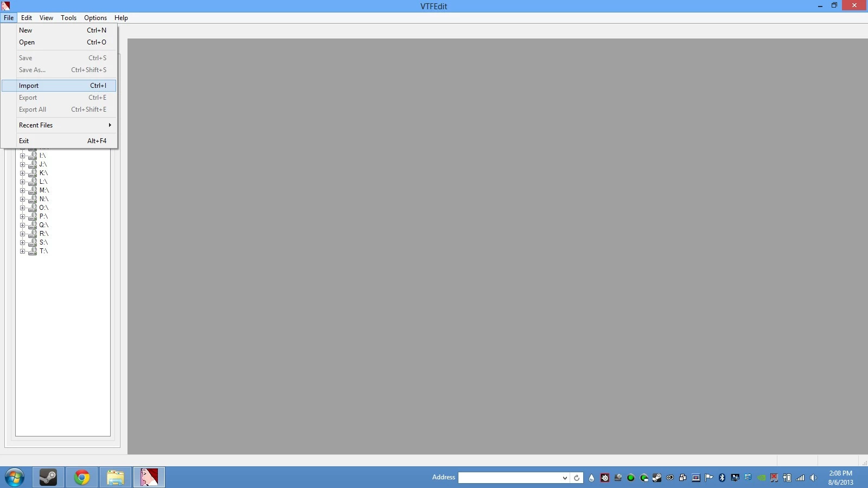Select New in the File menu

(x=59, y=30)
